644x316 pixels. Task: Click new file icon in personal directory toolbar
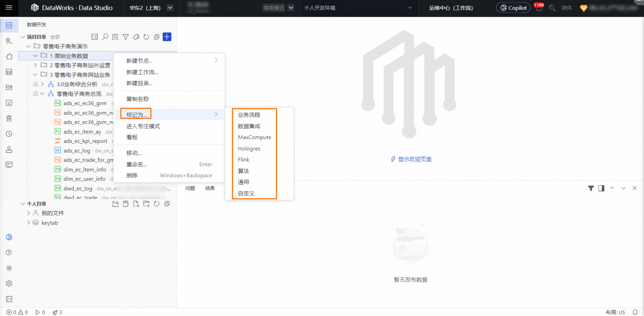tap(136, 204)
